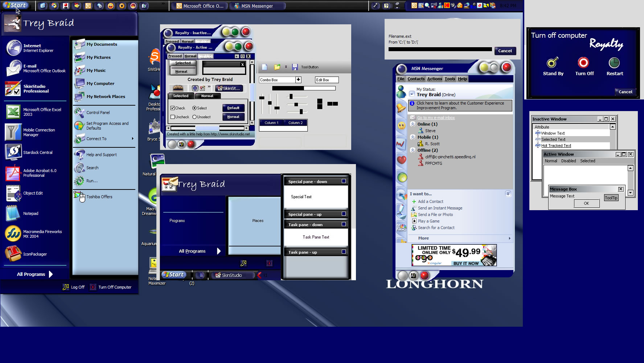Viewport: 644px width, 363px height.
Task: Expand All Programs in the Start menu
Action: [x=35, y=274]
